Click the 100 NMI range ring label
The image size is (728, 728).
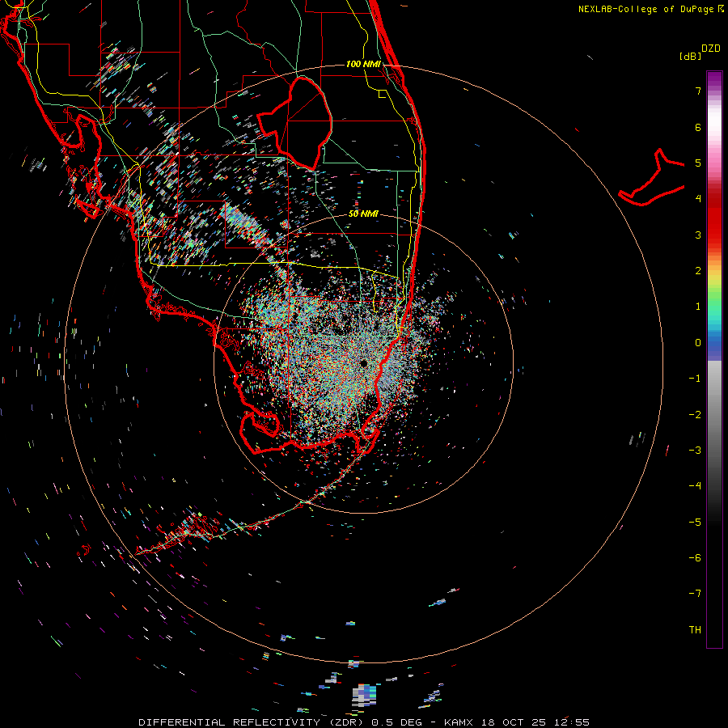363,64
